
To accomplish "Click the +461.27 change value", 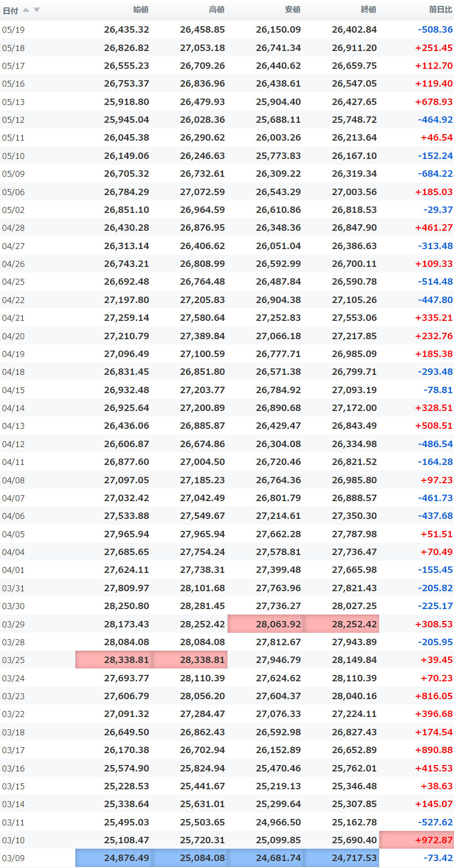I will pyautogui.click(x=434, y=228).
